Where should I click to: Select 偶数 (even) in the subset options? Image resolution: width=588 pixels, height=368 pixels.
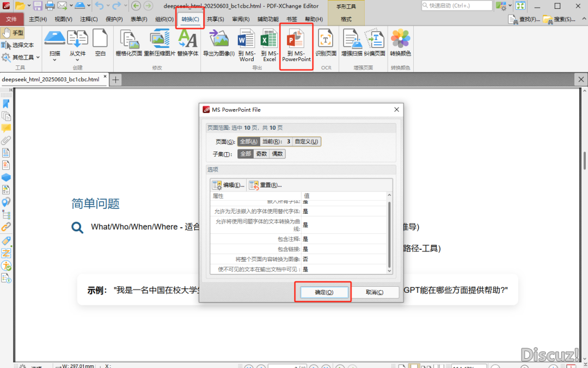(x=277, y=154)
